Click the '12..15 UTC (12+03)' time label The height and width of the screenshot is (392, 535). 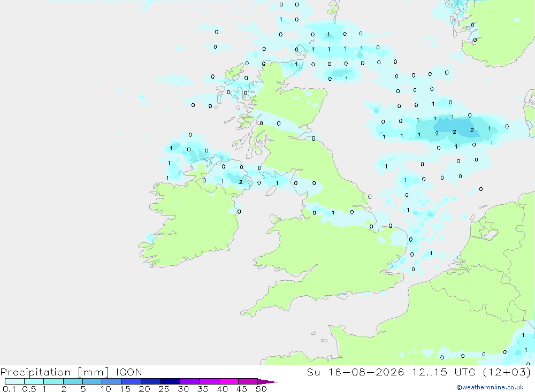(471, 372)
